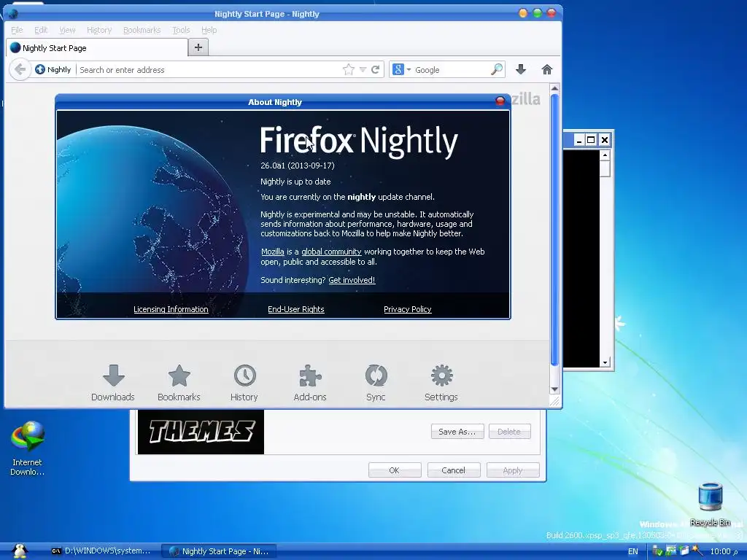The height and width of the screenshot is (560, 747).
Task: Open the Bookmarks menu
Action: click(x=142, y=30)
